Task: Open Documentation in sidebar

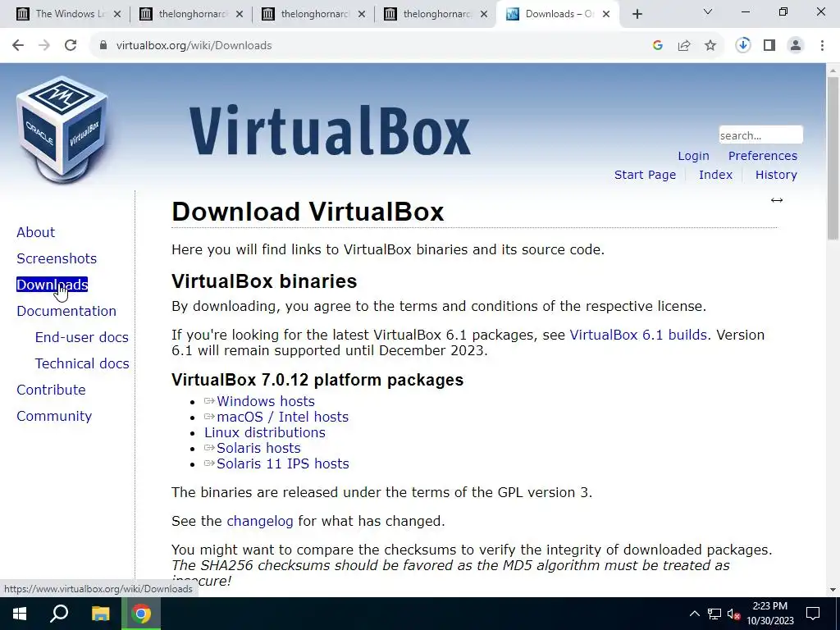Action: [66, 311]
